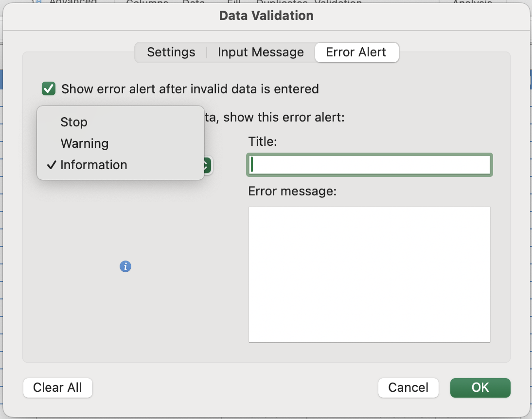The height and width of the screenshot is (419, 532).
Task: Uncheck the show error alert checkbox
Action: pyautogui.click(x=49, y=89)
